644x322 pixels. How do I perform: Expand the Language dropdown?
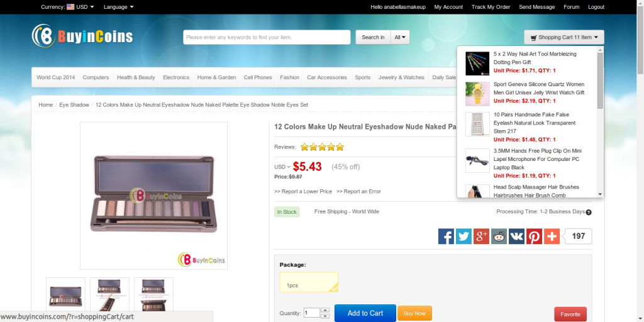(118, 7)
